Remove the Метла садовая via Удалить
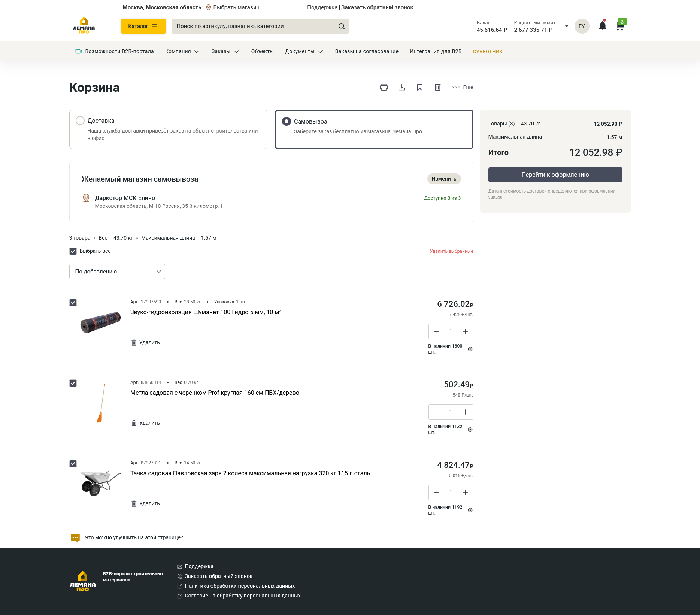The image size is (700, 615). point(145,423)
